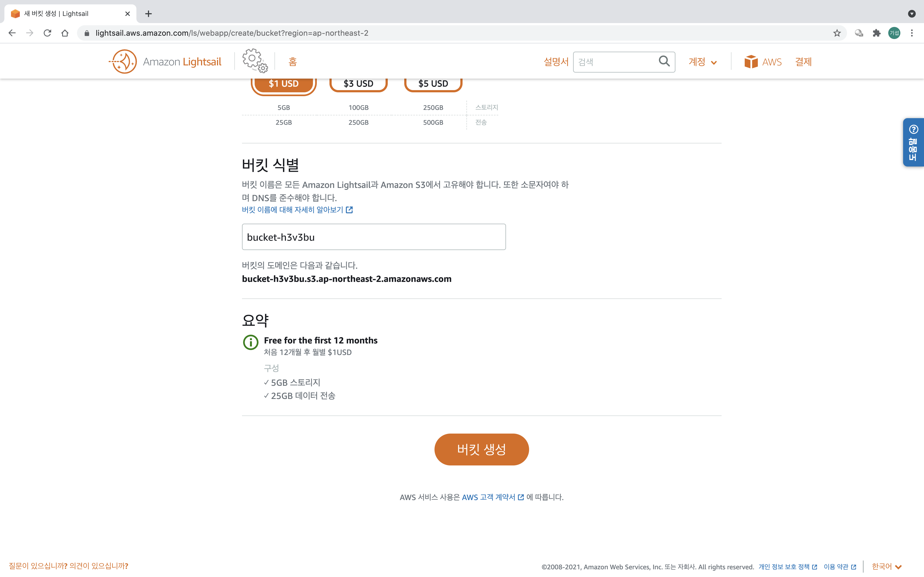This screenshot has width=924, height=577.
Task: Open Chrome three-dot menu
Action: click(912, 33)
